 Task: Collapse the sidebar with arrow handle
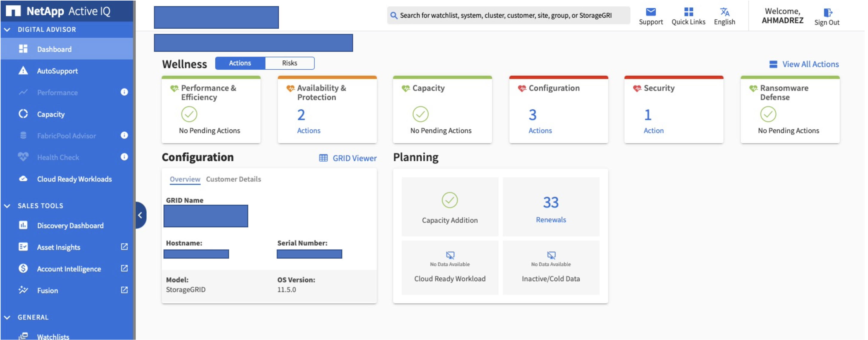point(140,215)
